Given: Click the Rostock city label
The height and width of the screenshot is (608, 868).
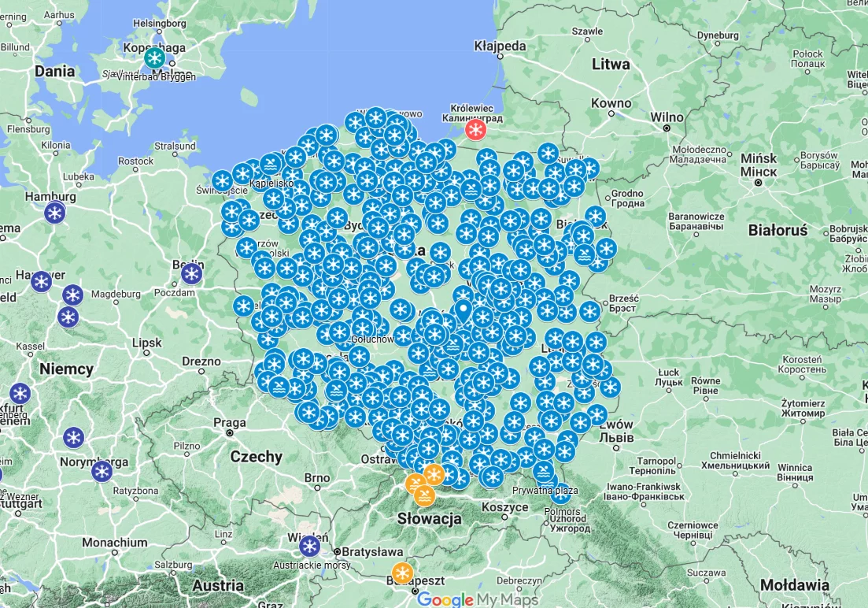Looking at the screenshot, I should click(x=135, y=161).
